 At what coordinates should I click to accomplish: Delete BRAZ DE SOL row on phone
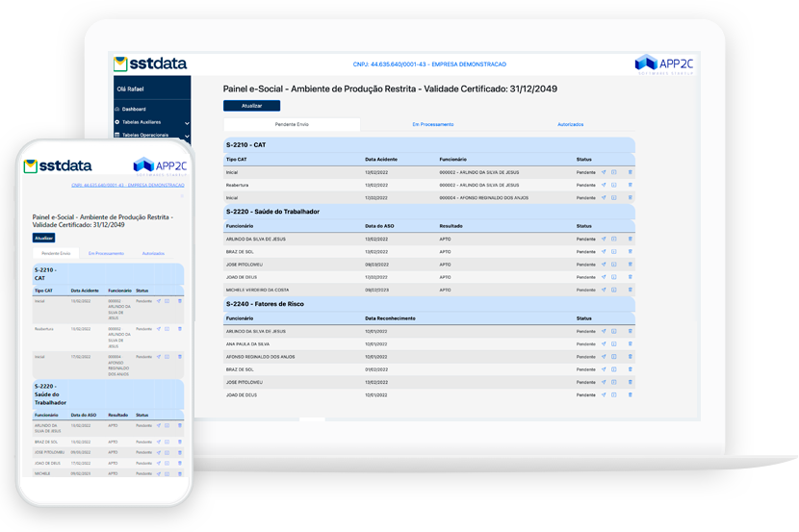180,442
